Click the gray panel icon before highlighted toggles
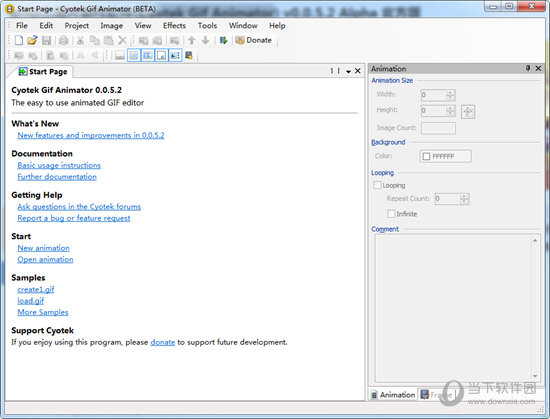This screenshot has width=550, height=419. point(120,55)
